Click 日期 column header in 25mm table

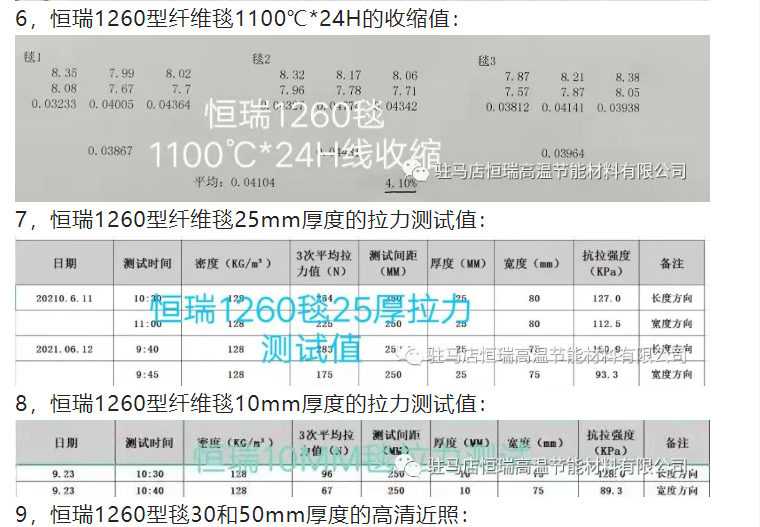click(65, 263)
